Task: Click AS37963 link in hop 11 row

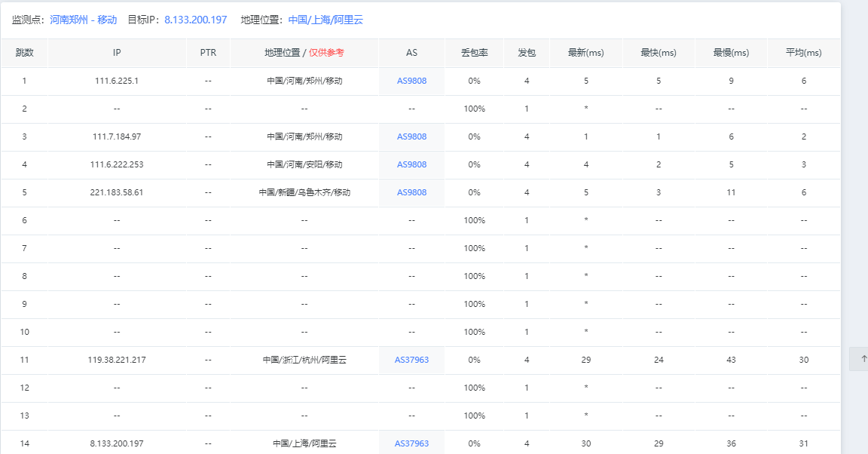Action: 411,360
